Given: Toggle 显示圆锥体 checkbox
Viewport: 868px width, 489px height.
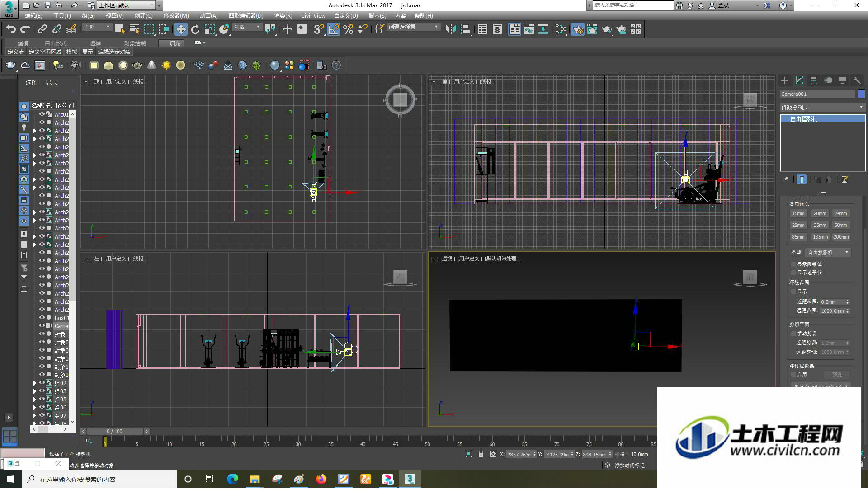Looking at the screenshot, I should [x=793, y=265].
